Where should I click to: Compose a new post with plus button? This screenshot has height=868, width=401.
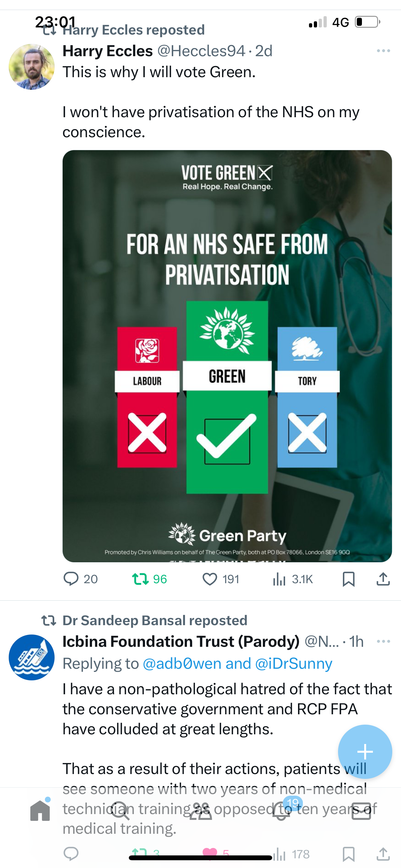(x=365, y=751)
